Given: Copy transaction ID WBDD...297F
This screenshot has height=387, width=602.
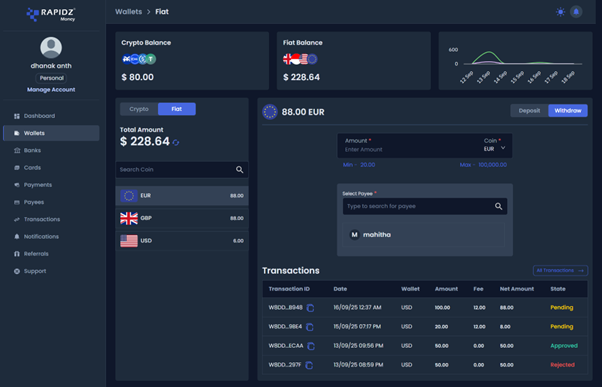Looking at the screenshot, I should coord(309,366).
